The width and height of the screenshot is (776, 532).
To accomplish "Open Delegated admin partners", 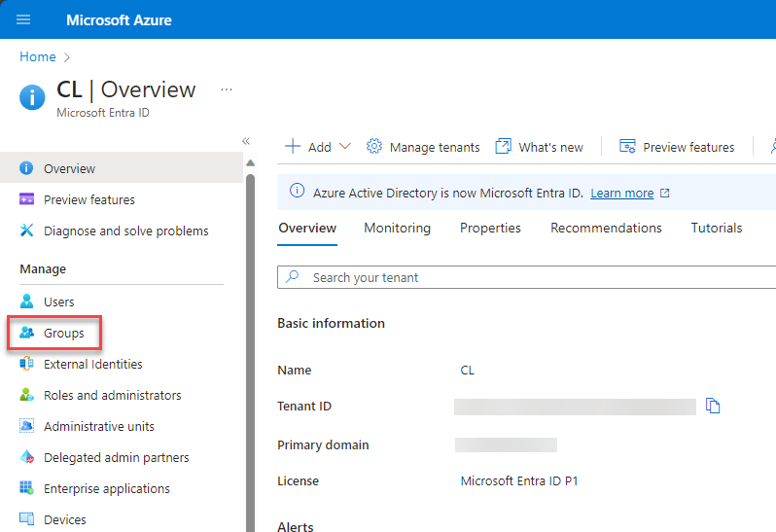I will click(117, 457).
